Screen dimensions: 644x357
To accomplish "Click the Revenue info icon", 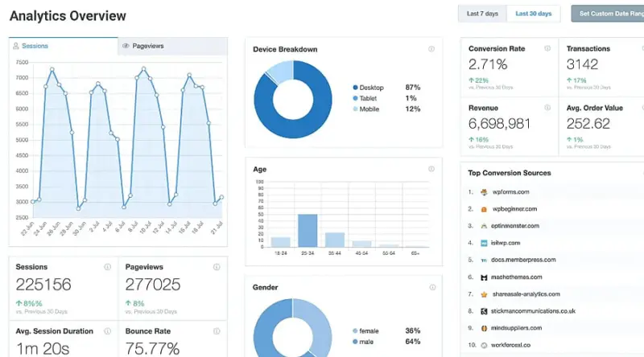I will [547, 108].
